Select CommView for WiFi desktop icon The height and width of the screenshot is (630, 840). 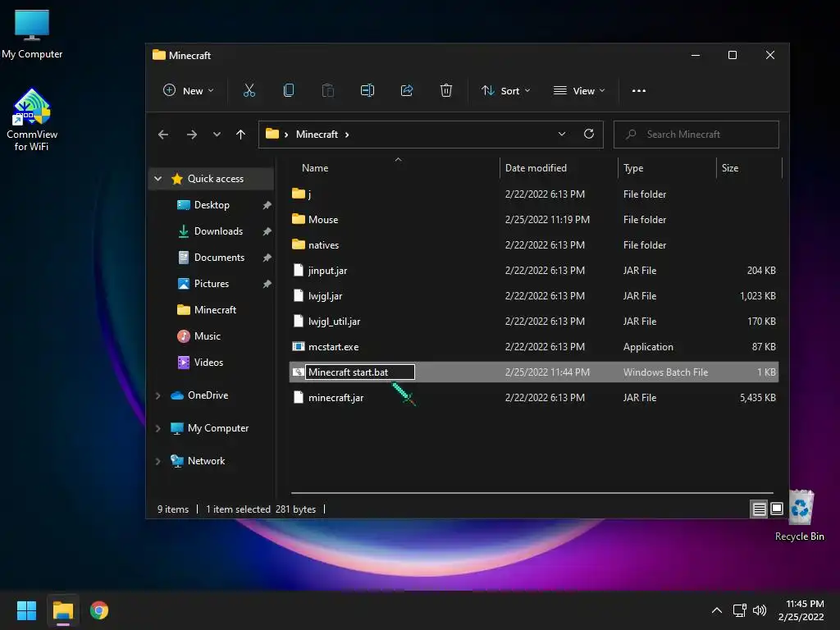coord(32,120)
